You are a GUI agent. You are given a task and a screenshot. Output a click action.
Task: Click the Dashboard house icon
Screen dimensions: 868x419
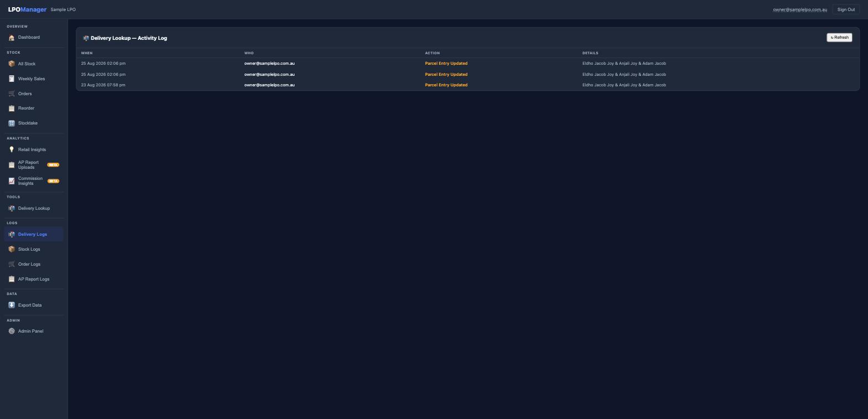[12, 38]
